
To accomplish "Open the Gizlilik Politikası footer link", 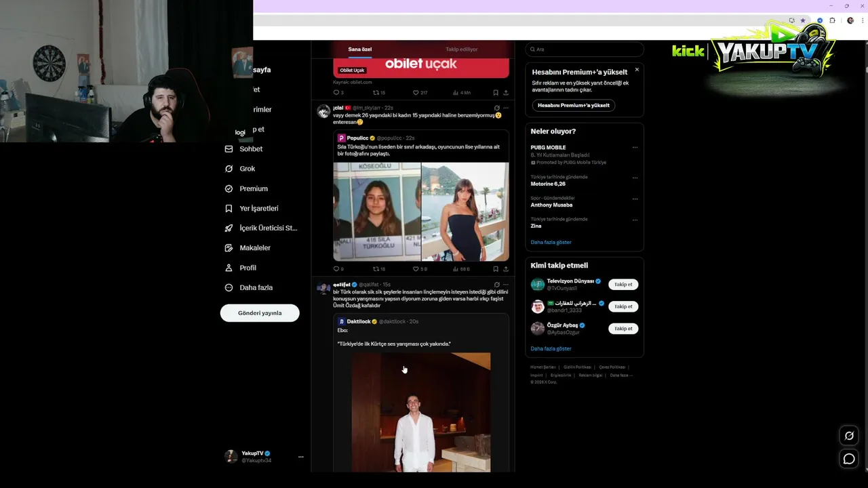I will pyautogui.click(x=577, y=367).
